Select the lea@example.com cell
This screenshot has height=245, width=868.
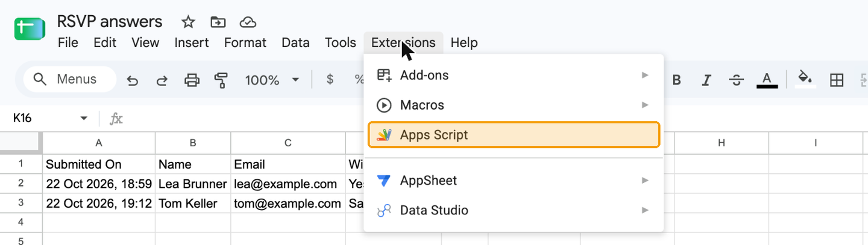[288, 184]
